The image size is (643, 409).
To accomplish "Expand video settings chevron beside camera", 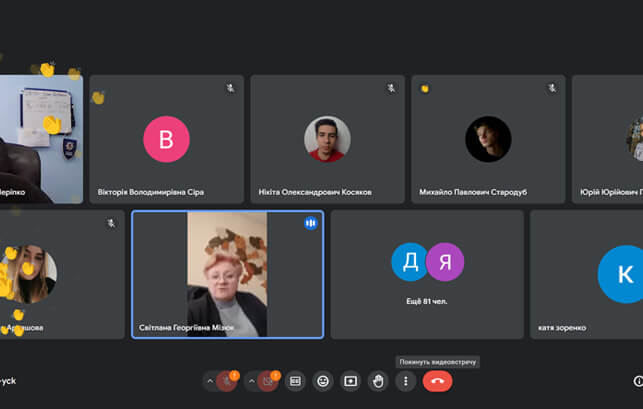I will click(x=250, y=381).
